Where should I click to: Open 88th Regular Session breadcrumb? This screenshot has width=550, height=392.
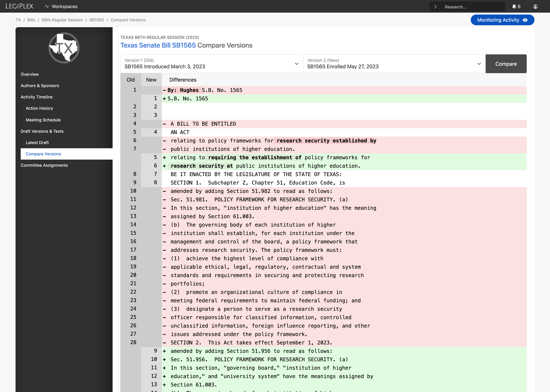(62, 20)
